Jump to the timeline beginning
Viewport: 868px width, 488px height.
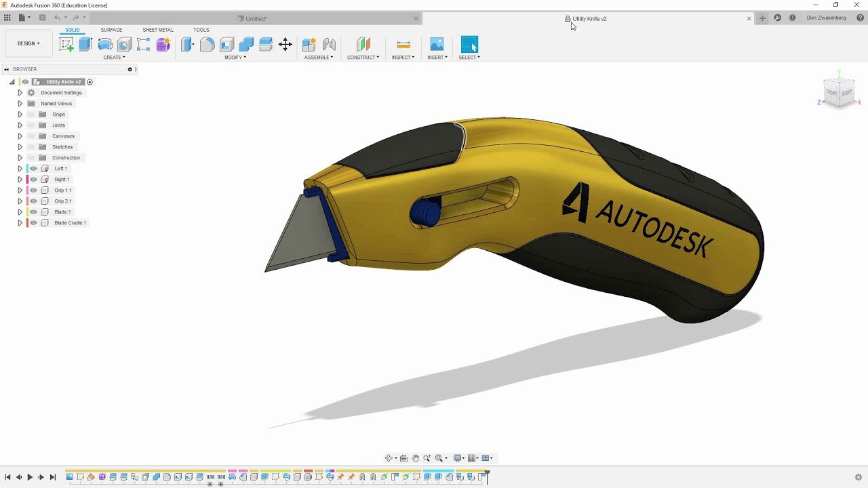(7, 477)
